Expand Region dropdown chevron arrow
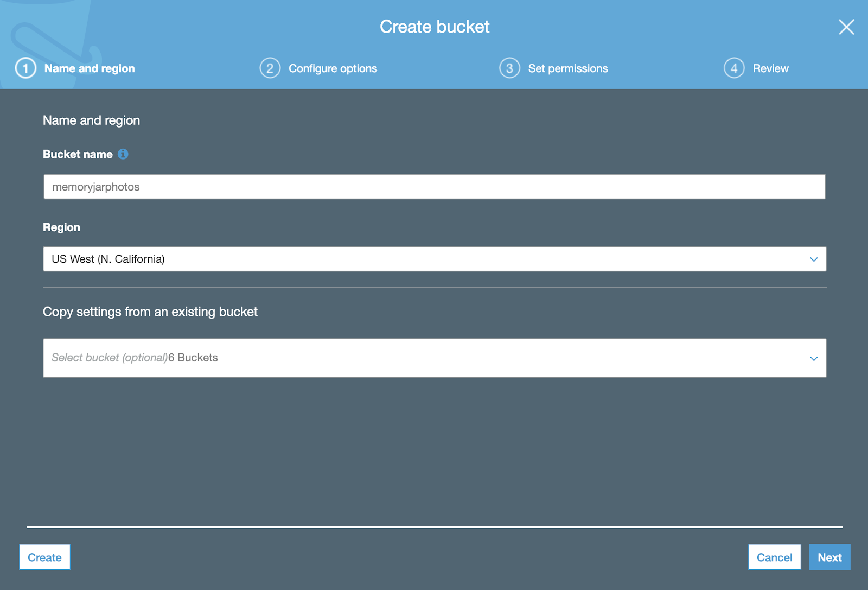This screenshot has height=590, width=868. click(x=814, y=259)
